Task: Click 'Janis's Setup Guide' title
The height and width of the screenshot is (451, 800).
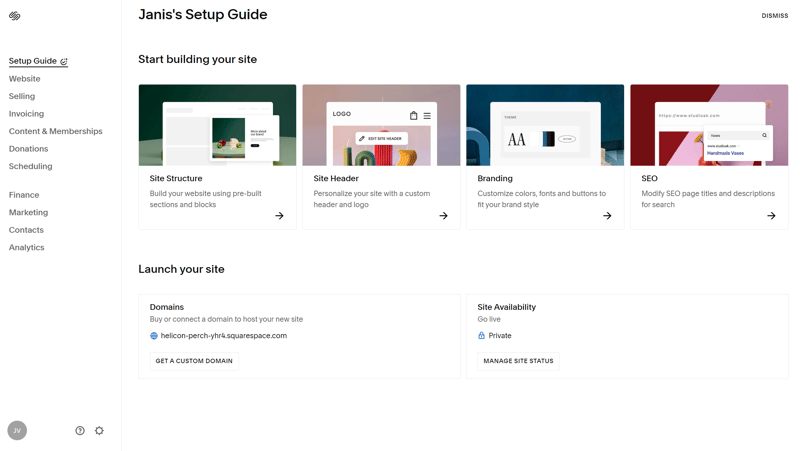Action: click(x=203, y=14)
